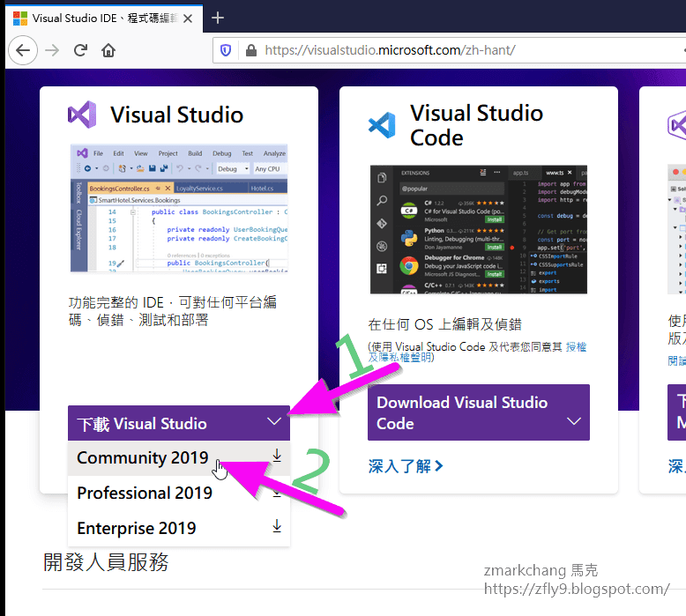Click the URL address bar field
The image size is (686, 616).
coord(450,50)
